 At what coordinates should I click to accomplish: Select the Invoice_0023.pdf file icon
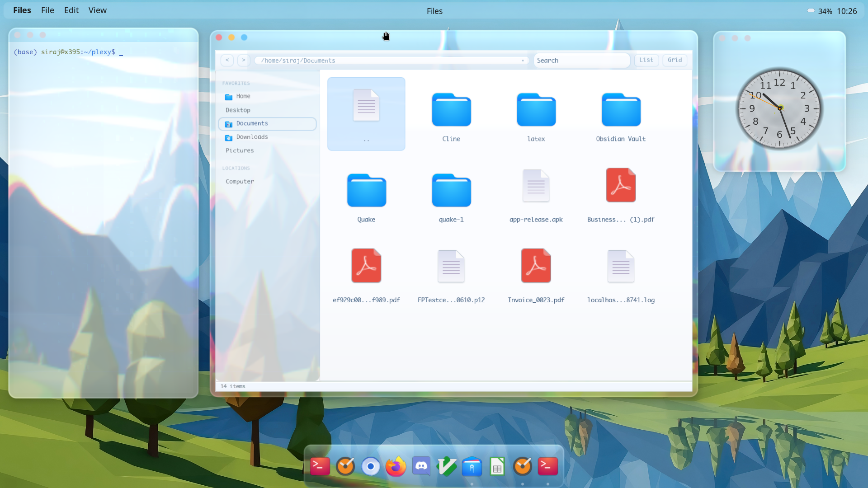click(536, 266)
